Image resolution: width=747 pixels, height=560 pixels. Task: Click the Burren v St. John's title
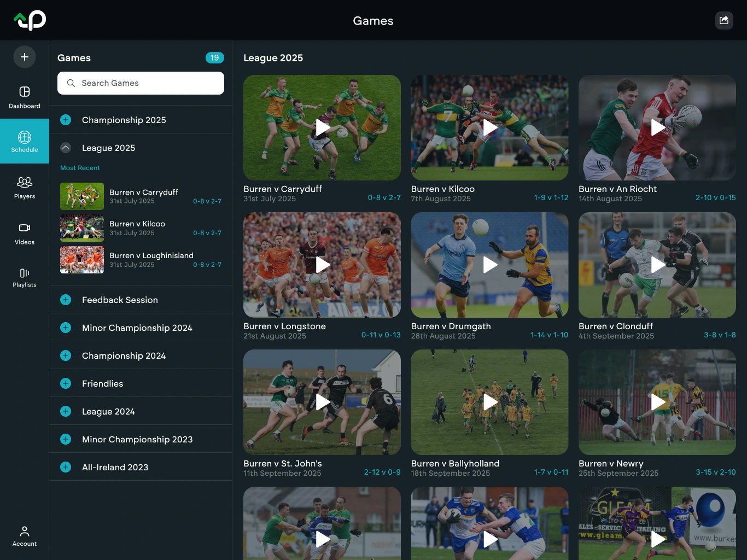(283, 463)
